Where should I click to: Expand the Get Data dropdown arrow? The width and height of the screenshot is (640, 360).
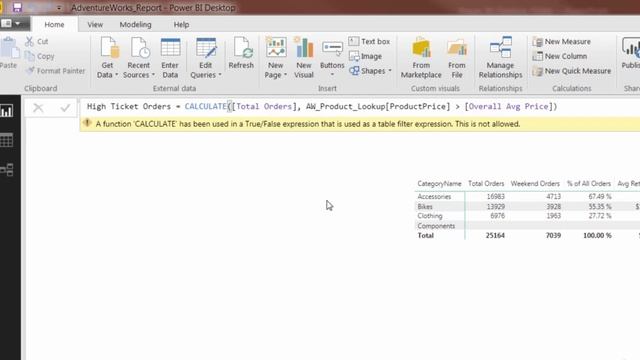point(117,75)
